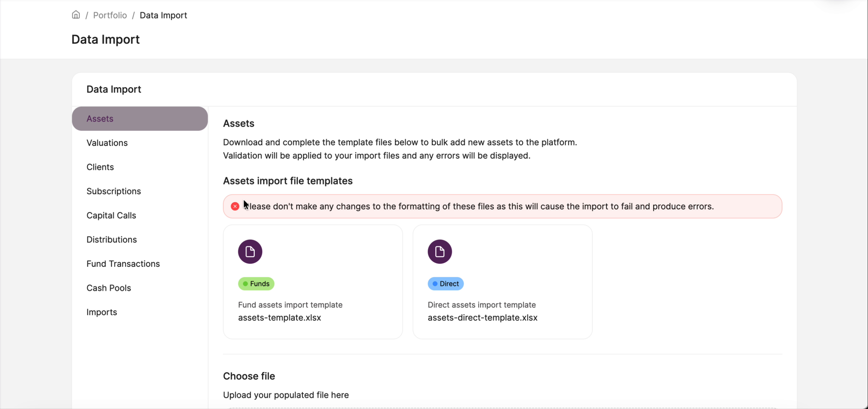Click the red error icon in warning banner
Image resolution: width=868 pixels, height=409 pixels.
tap(235, 206)
